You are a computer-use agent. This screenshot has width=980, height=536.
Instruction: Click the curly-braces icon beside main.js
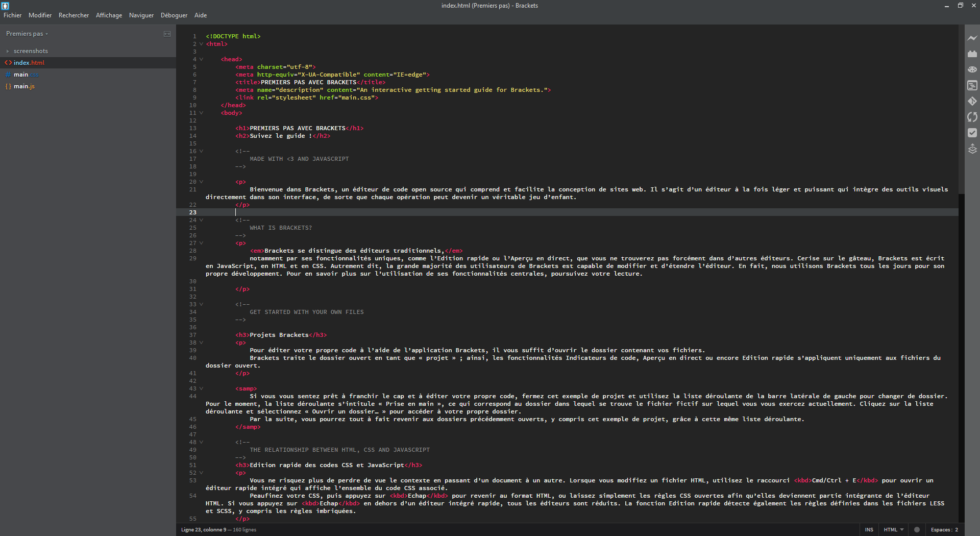8,86
